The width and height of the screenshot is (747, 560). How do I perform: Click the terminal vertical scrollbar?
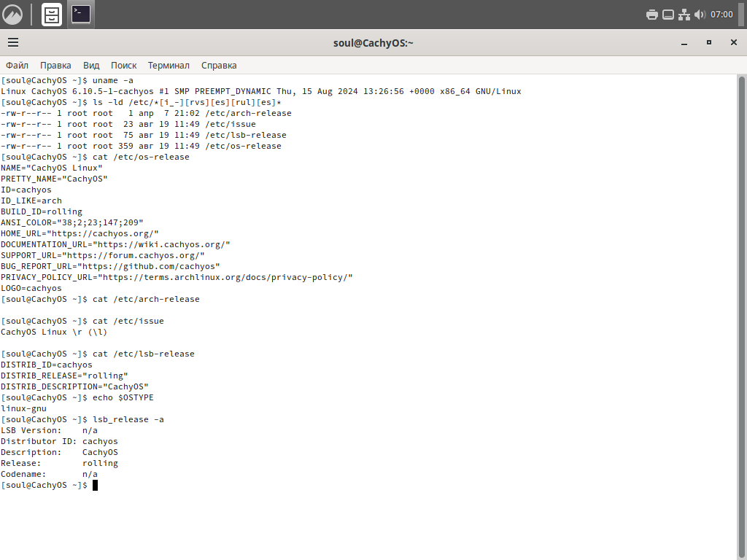pos(741,316)
